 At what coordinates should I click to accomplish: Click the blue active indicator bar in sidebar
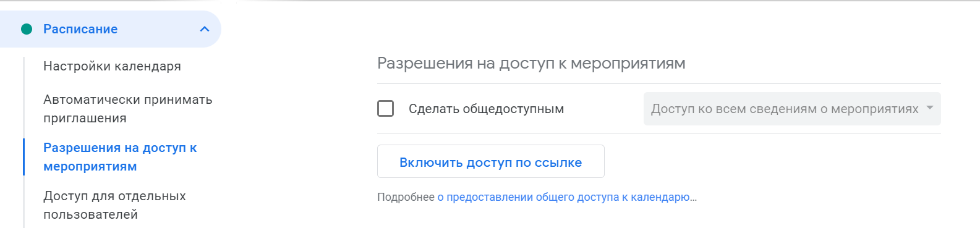(x=23, y=157)
